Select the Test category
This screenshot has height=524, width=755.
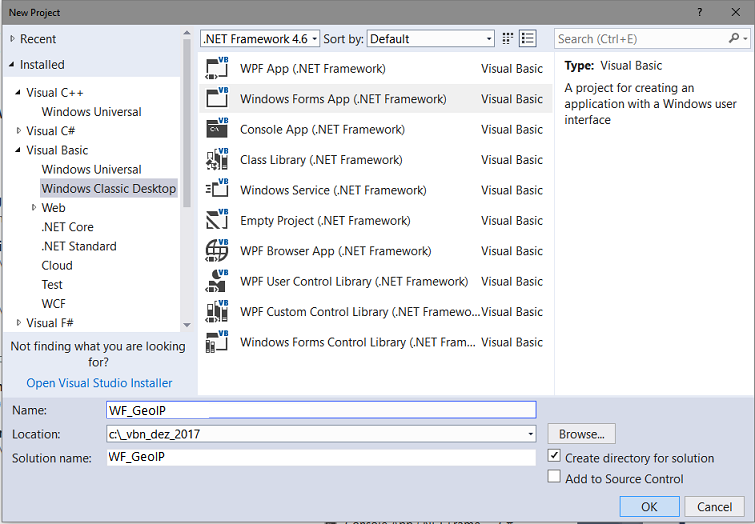click(52, 285)
